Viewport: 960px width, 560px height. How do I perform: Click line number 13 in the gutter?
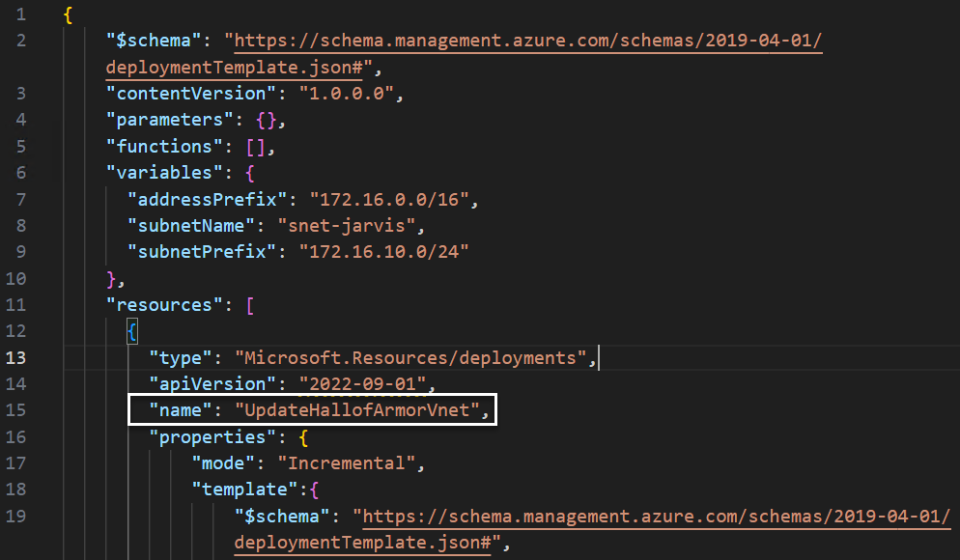point(15,357)
